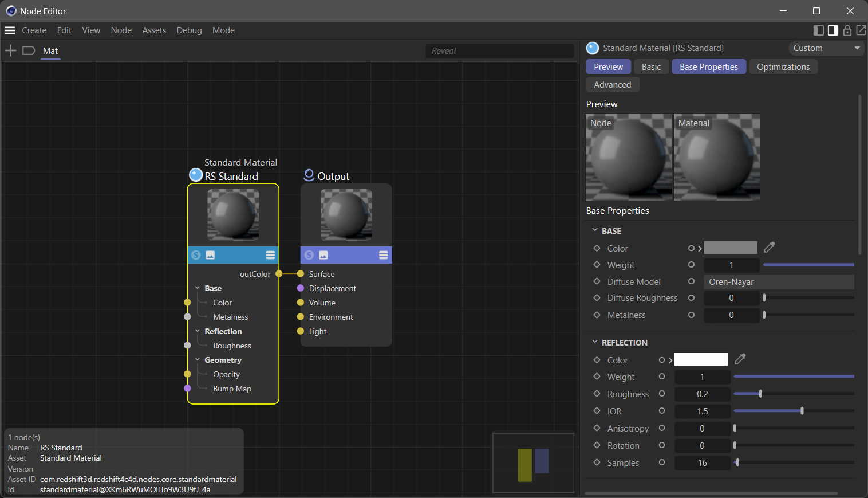Screen dimensions: 868x498
Task: Collapse Base group on RS Standard node
Action: click(197, 288)
